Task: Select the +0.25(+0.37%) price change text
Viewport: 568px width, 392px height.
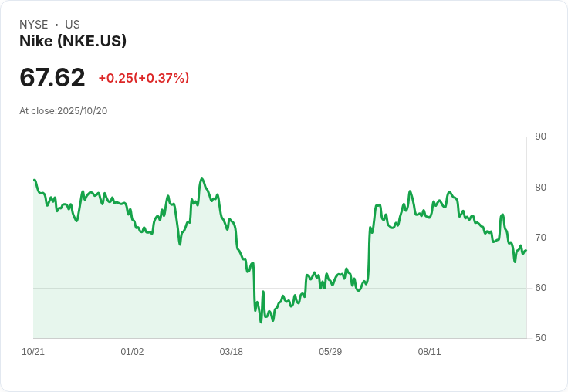Action: point(144,78)
